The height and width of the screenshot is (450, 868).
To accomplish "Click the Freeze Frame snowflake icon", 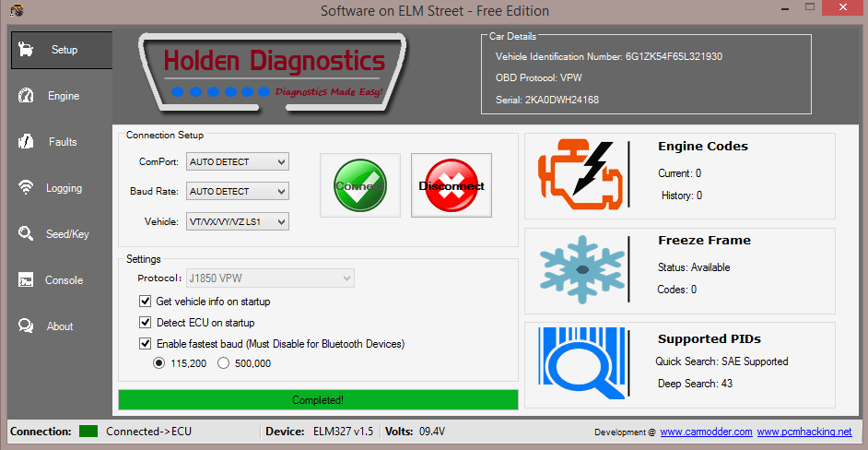I will 581,270.
